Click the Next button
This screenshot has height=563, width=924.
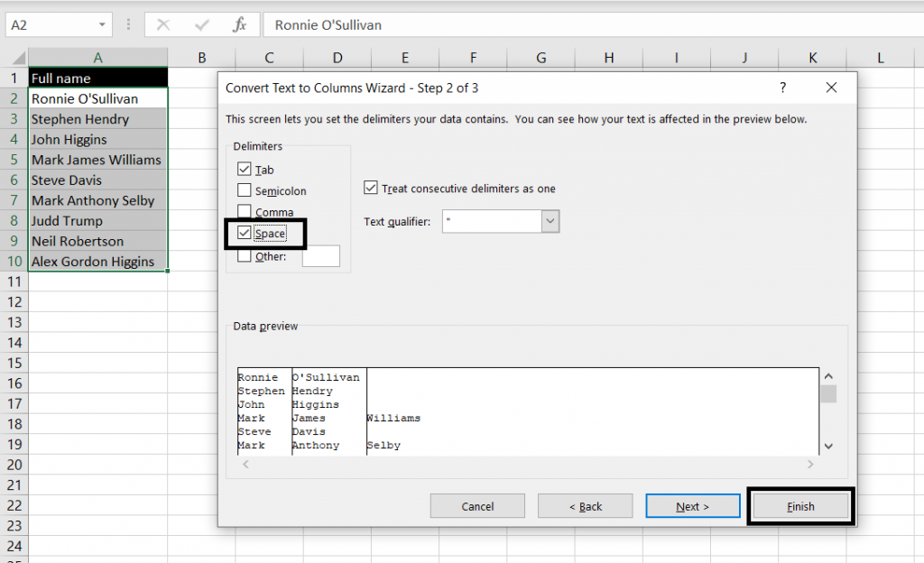[692, 506]
